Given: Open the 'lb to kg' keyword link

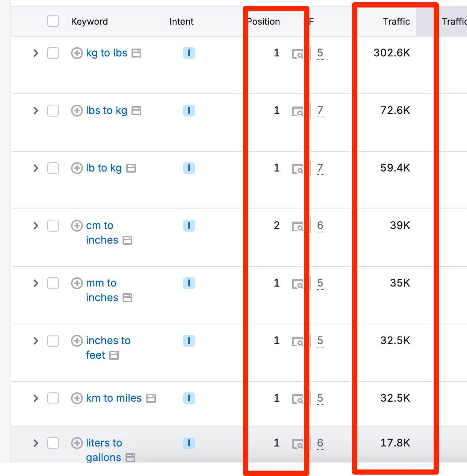Looking at the screenshot, I should (x=104, y=168).
